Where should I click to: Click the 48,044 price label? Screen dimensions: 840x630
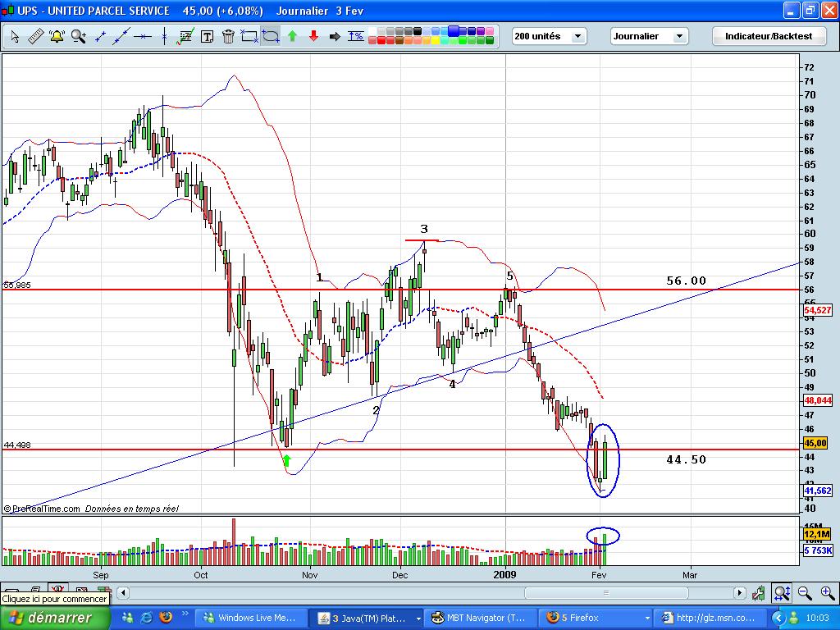pyautogui.click(x=818, y=400)
